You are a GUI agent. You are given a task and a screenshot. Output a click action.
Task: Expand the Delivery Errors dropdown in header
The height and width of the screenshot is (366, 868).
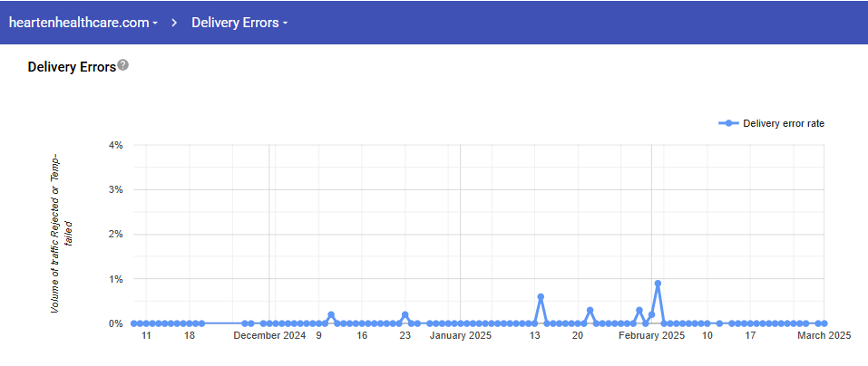(239, 23)
